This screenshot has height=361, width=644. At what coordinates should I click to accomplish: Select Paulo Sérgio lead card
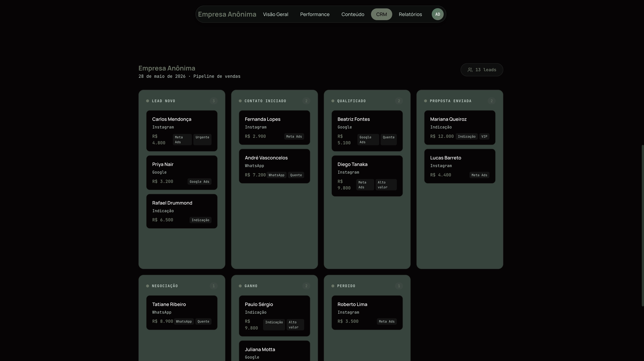coord(274,316)
